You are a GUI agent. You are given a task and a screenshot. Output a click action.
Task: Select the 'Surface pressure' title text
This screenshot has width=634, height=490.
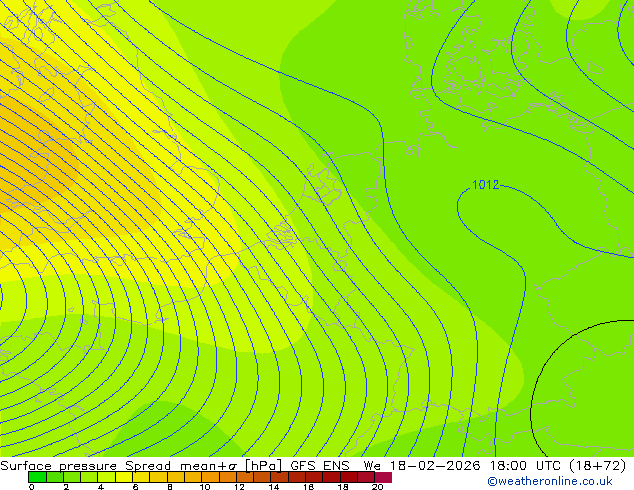tap(59, 466)
